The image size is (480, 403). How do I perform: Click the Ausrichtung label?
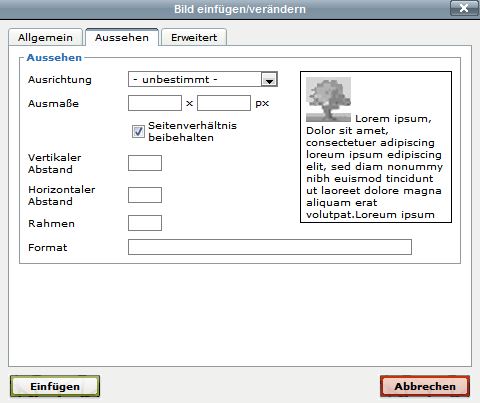pyautogui.click(x=60, y=80)
